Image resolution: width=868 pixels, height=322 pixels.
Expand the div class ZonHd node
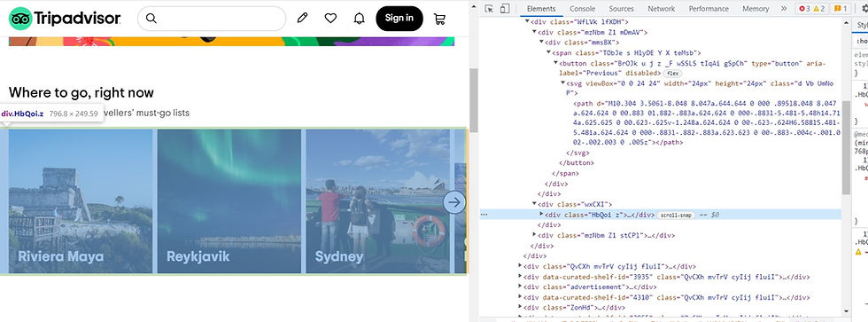[520, 307]
